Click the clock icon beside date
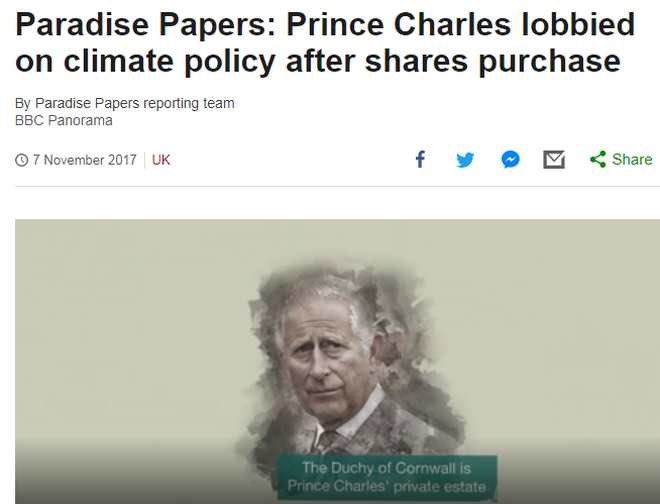 21,160
